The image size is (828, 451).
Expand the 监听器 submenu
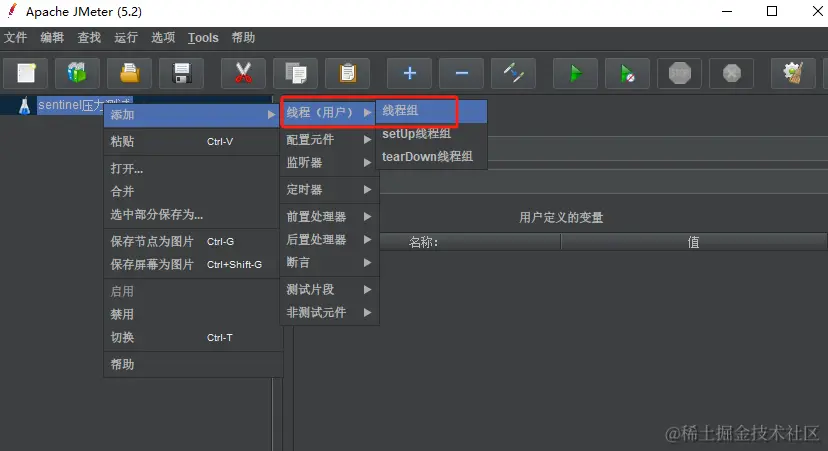(330, 163)
